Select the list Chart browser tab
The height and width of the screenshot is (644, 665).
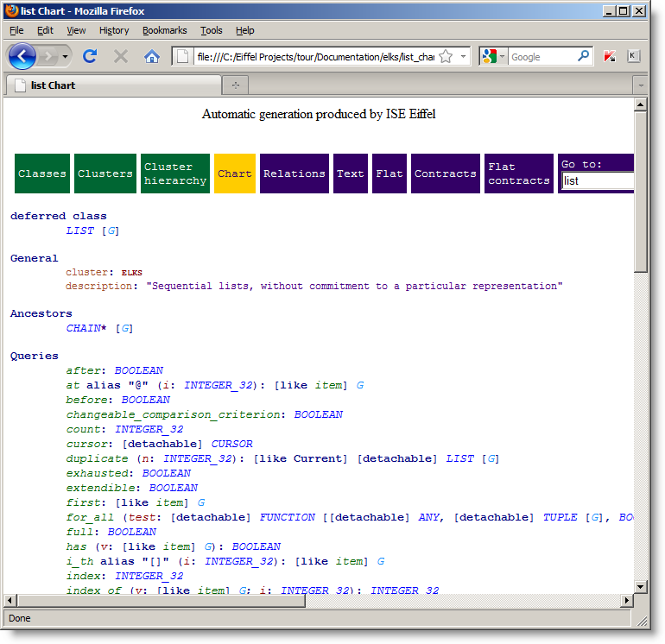click(54, 85)
